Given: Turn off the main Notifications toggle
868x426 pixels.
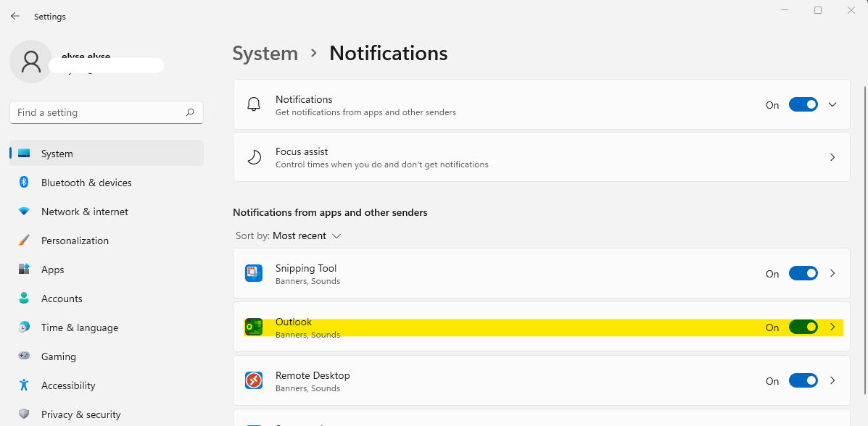Looking at the screenshot, I should pos(803,104).
